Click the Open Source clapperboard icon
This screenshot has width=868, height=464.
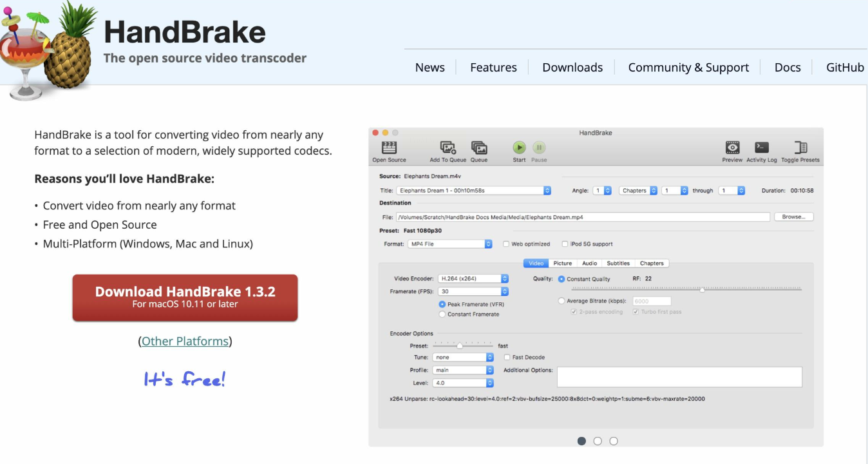(x=389, y=148)
